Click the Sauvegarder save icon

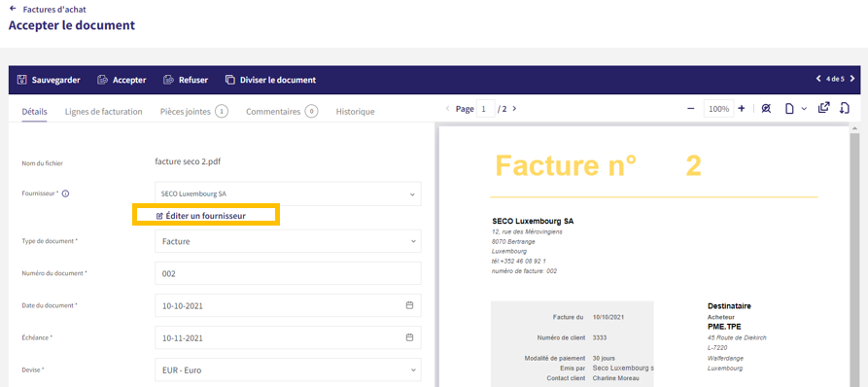pos(22,80)
